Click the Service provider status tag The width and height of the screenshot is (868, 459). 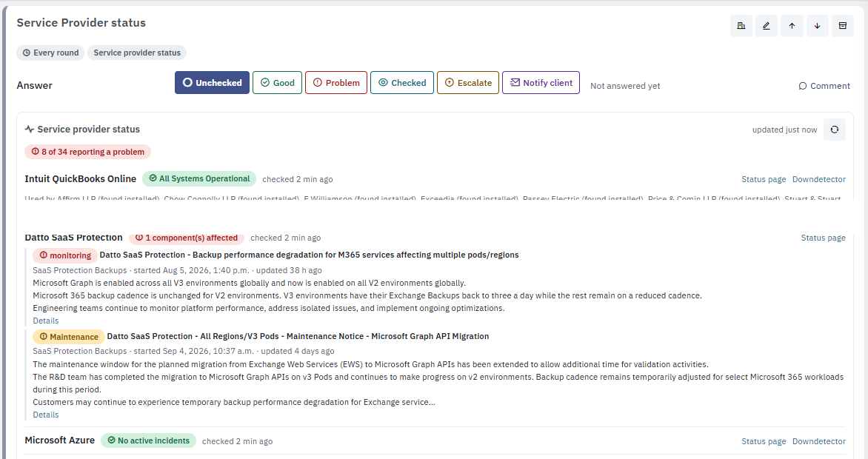tap(137, 53)
